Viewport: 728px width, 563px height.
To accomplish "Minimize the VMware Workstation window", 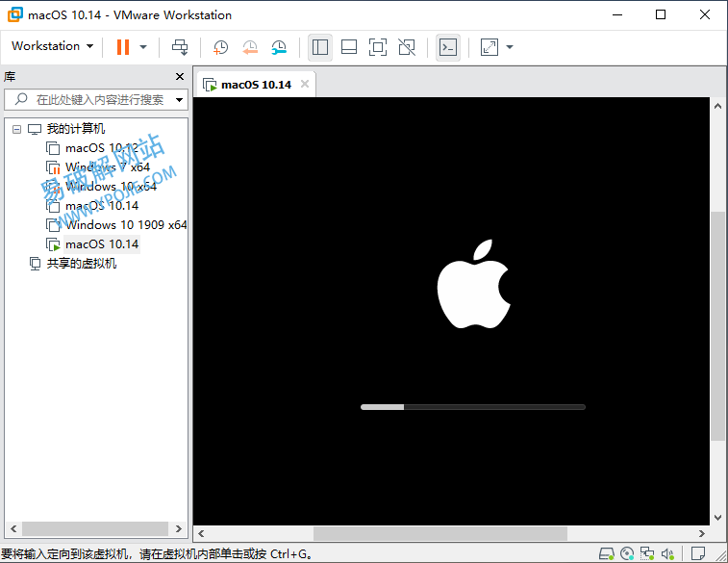I will [617, 14].
